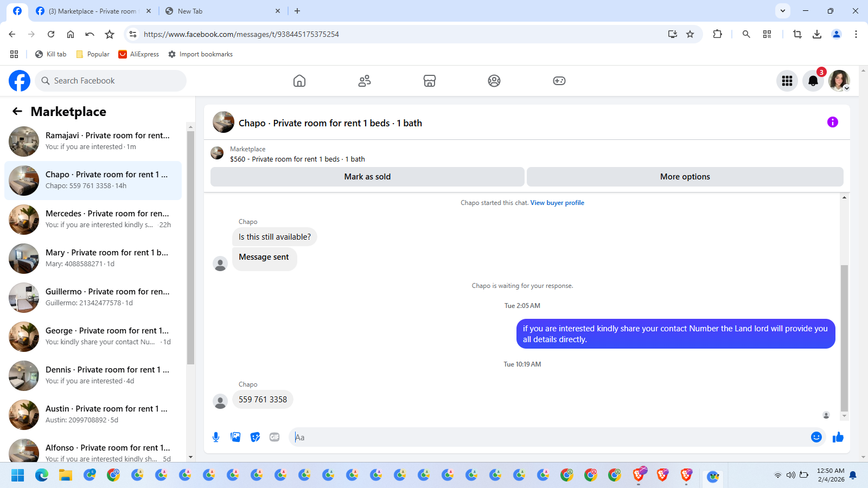Open Ramajavi conversation
The height and width of the screenshot is (488, 868).
(x=93, y=142)
